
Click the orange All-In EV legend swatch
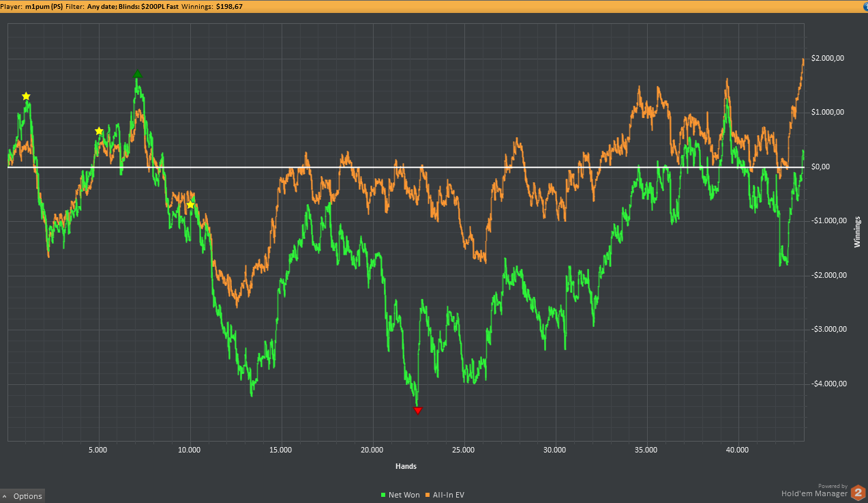(x=428, y=495)
